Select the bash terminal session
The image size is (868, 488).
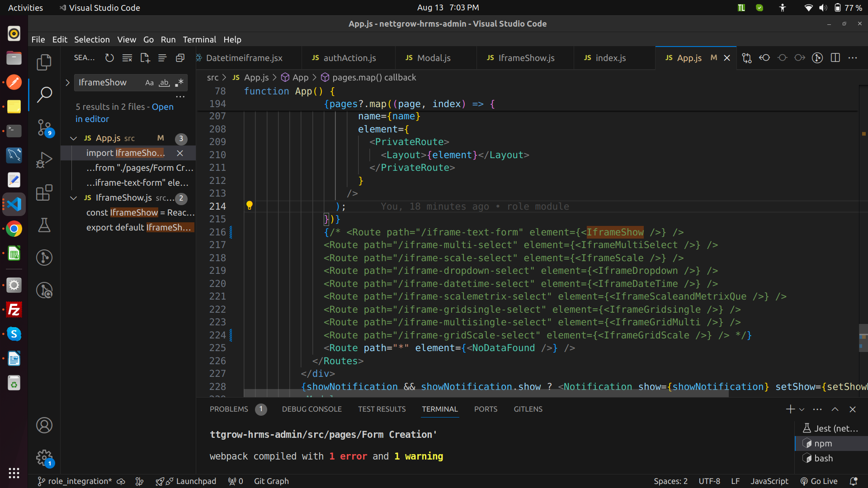coord(823,458)
